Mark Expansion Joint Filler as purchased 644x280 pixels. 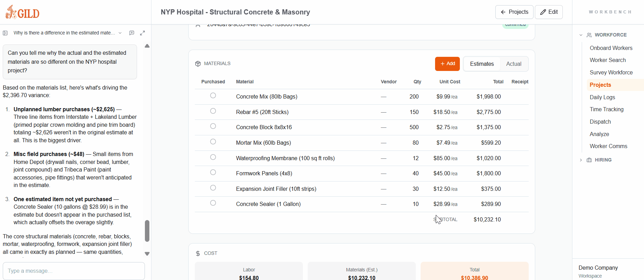(x=213, y=188)
